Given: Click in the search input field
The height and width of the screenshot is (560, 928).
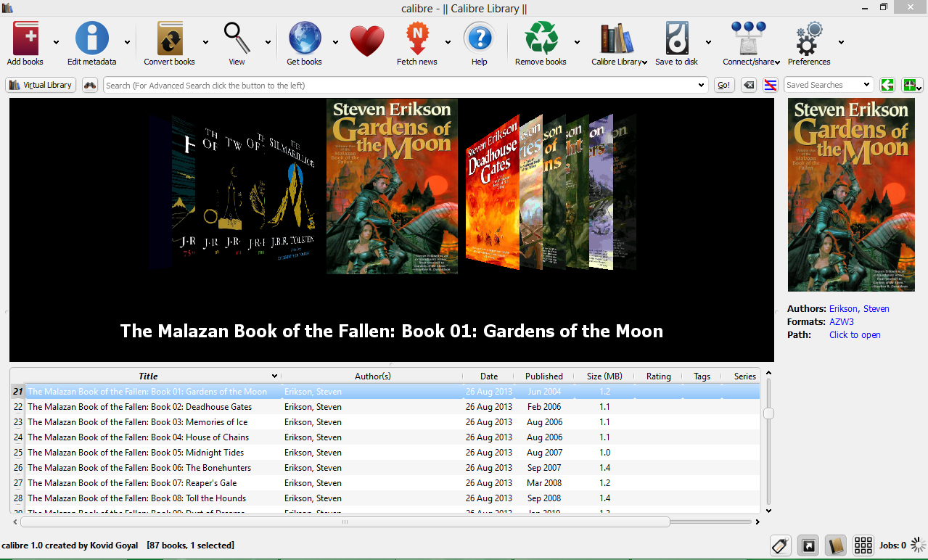Looking at the screenshot, I should point(399,85).
